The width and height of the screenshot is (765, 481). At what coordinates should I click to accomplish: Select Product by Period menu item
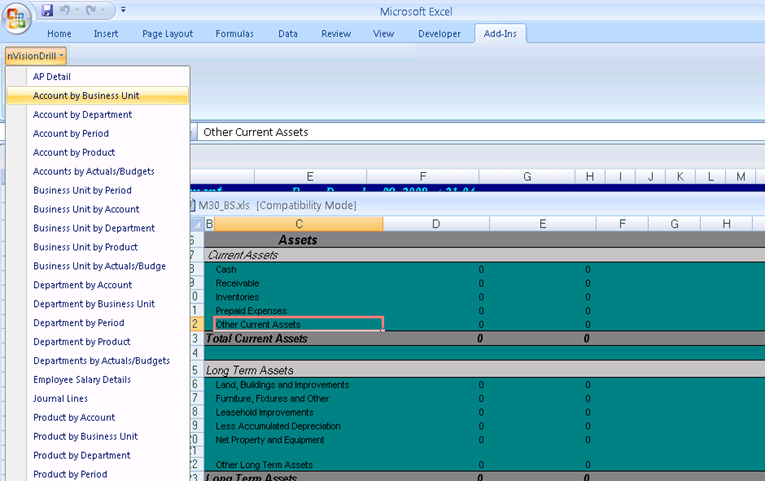(98, 474)
